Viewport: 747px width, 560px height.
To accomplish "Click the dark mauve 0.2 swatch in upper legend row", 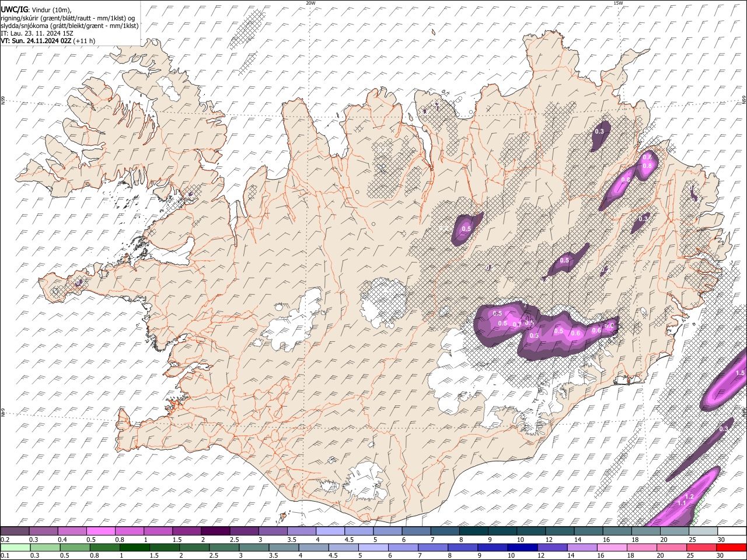I will pos(15,531).
